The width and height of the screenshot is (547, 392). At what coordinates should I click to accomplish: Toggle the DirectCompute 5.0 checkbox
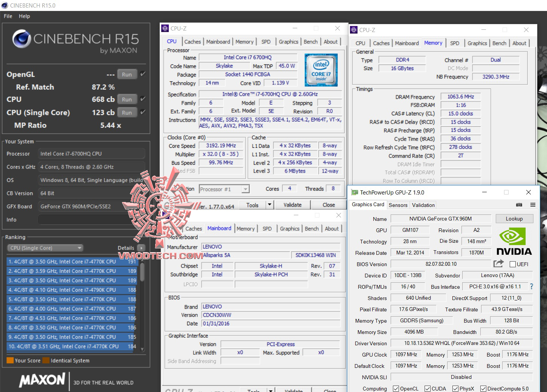click(x=483, y=388)
